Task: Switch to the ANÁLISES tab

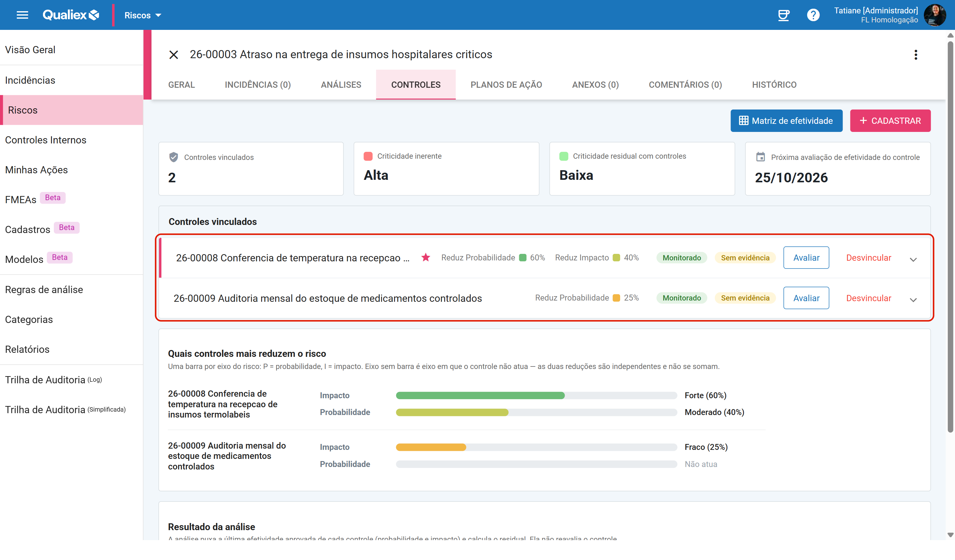Action: (341, 85)
